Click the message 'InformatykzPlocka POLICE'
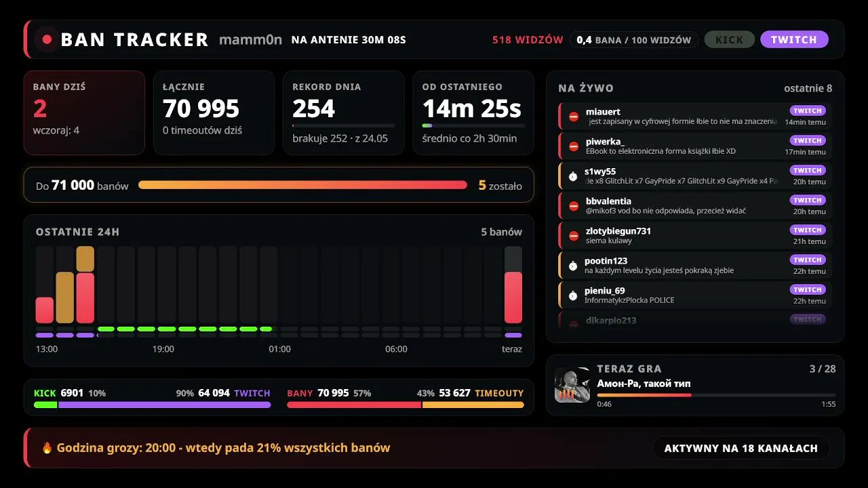This screenshot has width=868, height=488. (x=629, y=300)
